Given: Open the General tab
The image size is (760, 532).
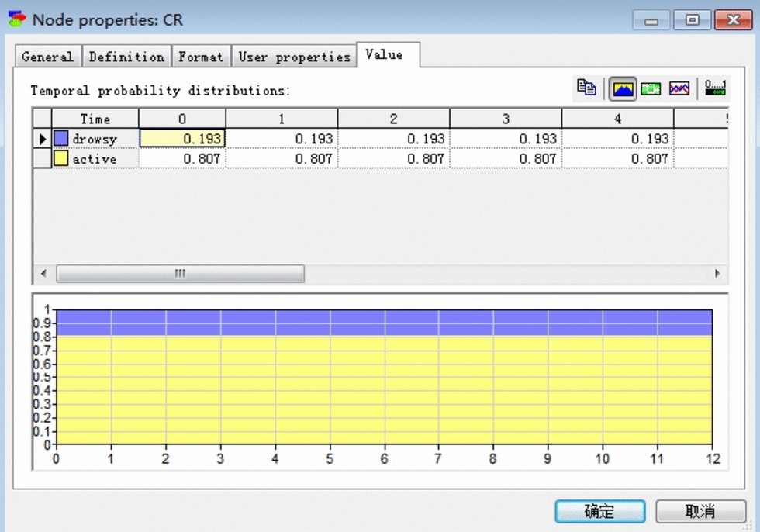Looking at the screenshot, I should pyautogui.click(x=47, y=57).
